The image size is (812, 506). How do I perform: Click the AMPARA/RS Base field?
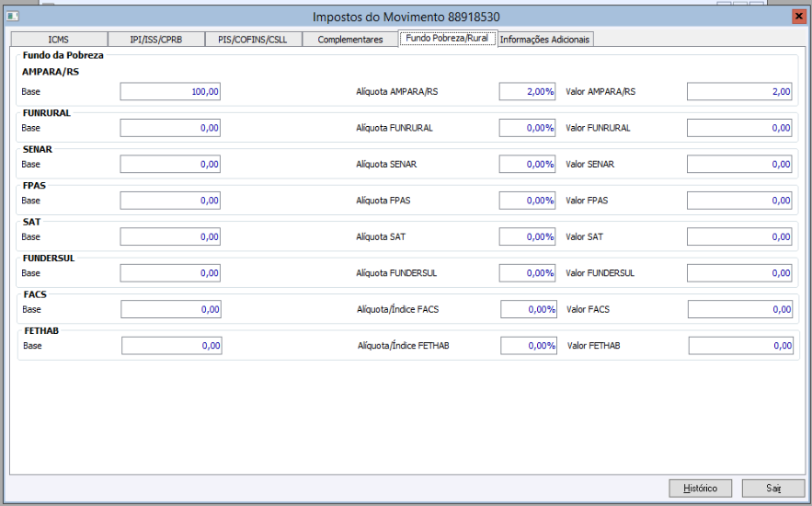pyautogui.click(x=170, y=92)
